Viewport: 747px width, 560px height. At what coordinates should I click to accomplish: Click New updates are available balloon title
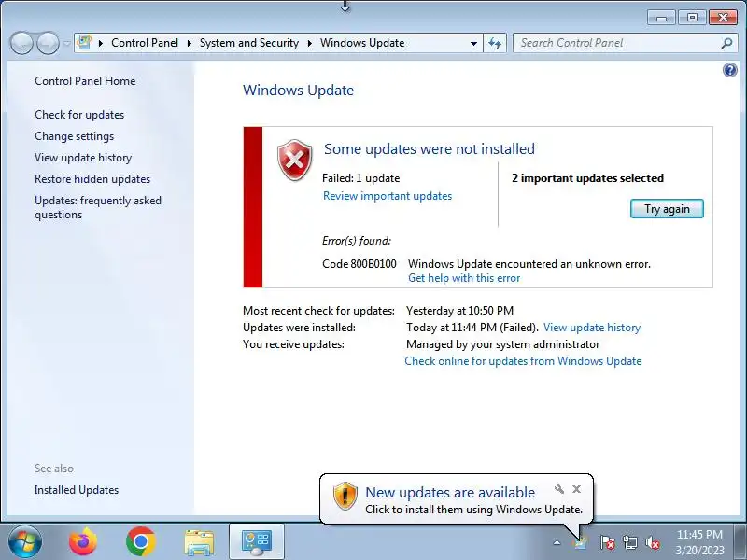[x=450, y=493]
